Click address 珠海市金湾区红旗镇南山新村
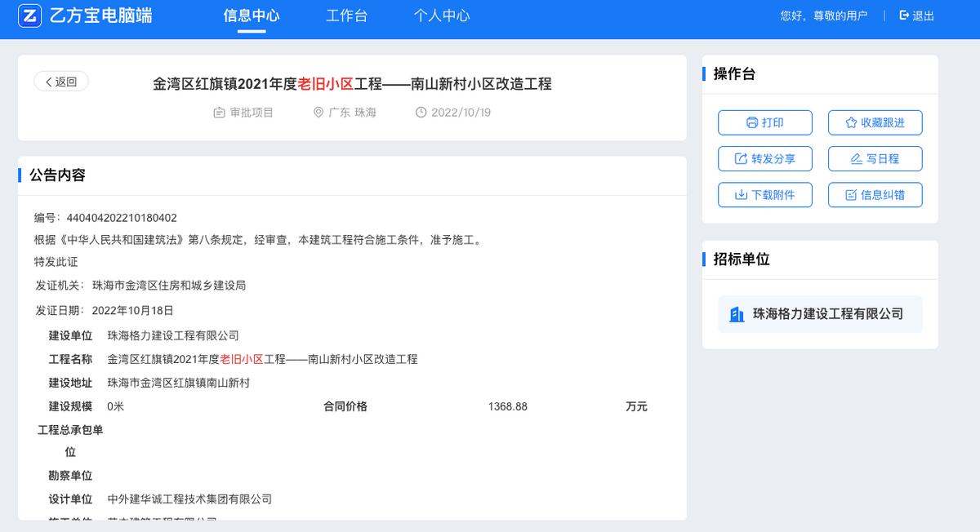The width and height of the screenshot is (980, 532). click(179, 383)
